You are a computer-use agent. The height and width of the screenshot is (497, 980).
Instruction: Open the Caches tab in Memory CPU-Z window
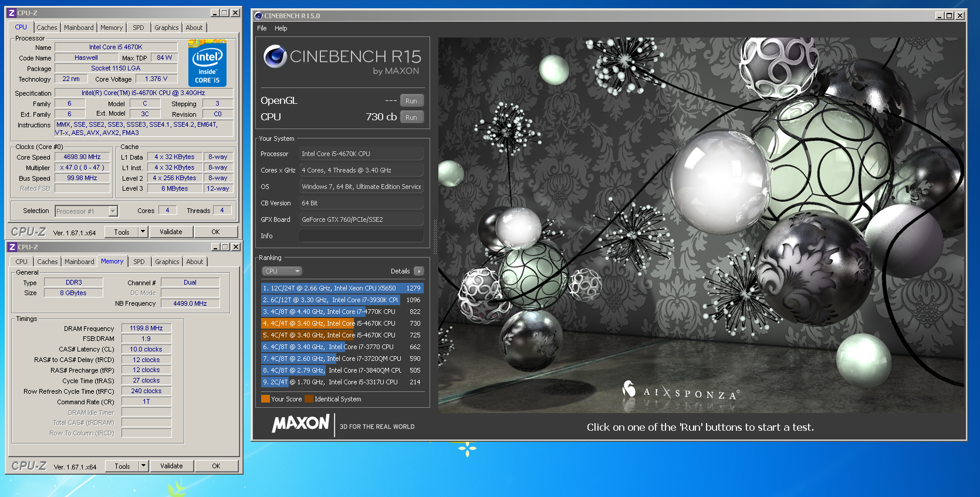tap(48, 262)
